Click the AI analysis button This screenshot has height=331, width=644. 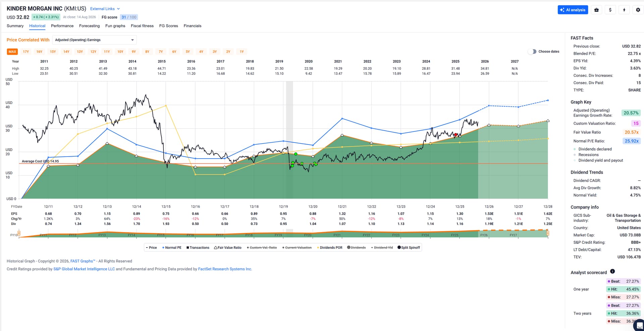point(573,10)
